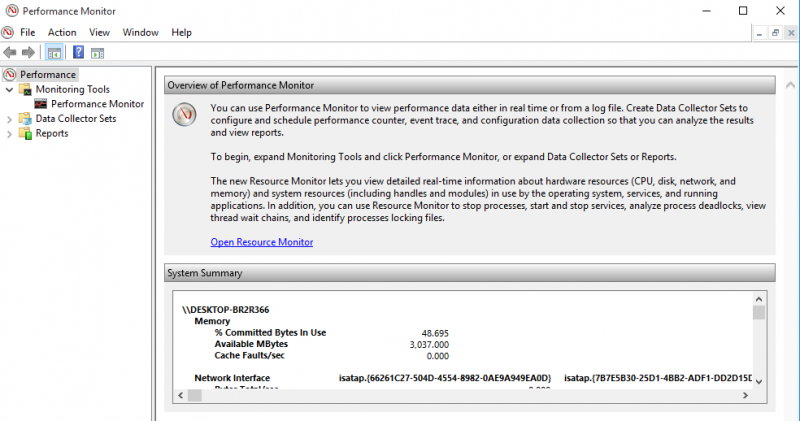Image resolution: width=800 pixels, height=421 pixels.
Task: Select Performance root tree item
Action: pyautogui.click(x=48, y=75)
